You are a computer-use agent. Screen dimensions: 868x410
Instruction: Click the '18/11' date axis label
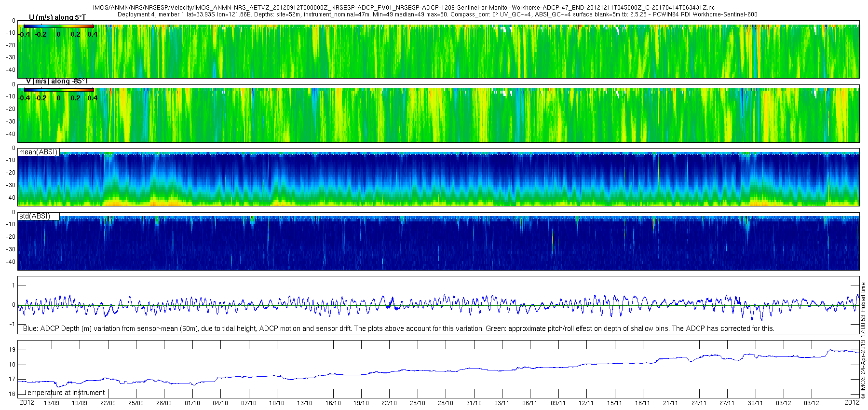tap(643, 403)
